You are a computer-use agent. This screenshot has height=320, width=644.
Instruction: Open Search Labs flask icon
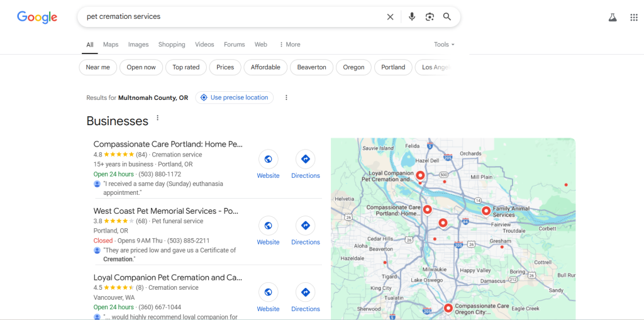pos(613,17)
